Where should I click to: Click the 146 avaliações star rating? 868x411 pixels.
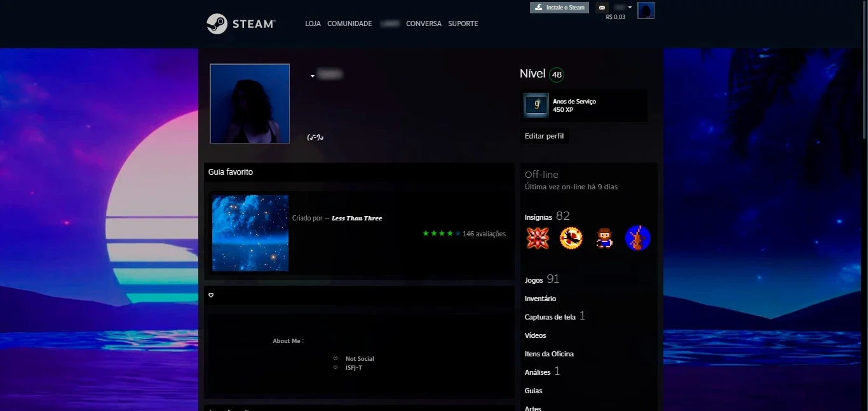pos(465,234)
